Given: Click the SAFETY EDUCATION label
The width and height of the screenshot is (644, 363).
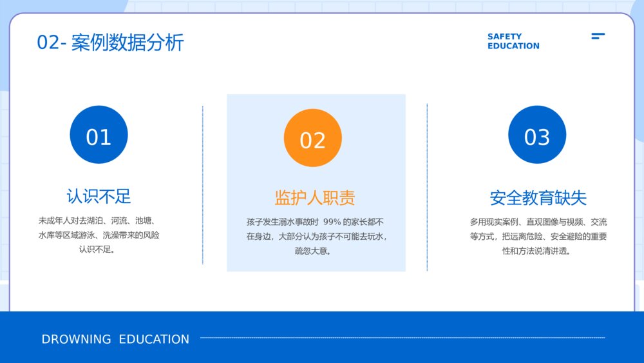Looking at the screenshot, I should tap(513, 41).
